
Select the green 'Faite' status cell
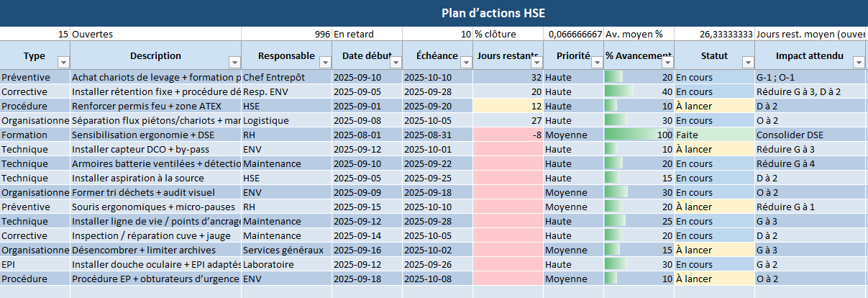[x=714, y=135]
